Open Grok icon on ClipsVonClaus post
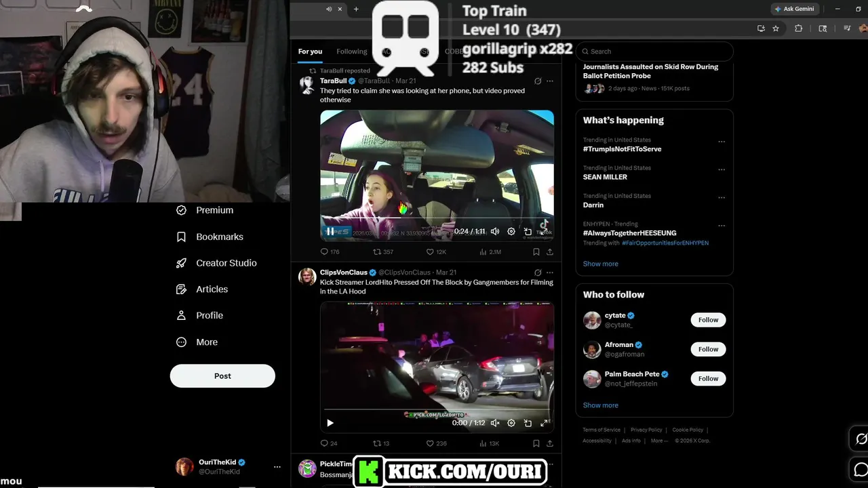Viewport: 868px width, 488px height. 538,272
